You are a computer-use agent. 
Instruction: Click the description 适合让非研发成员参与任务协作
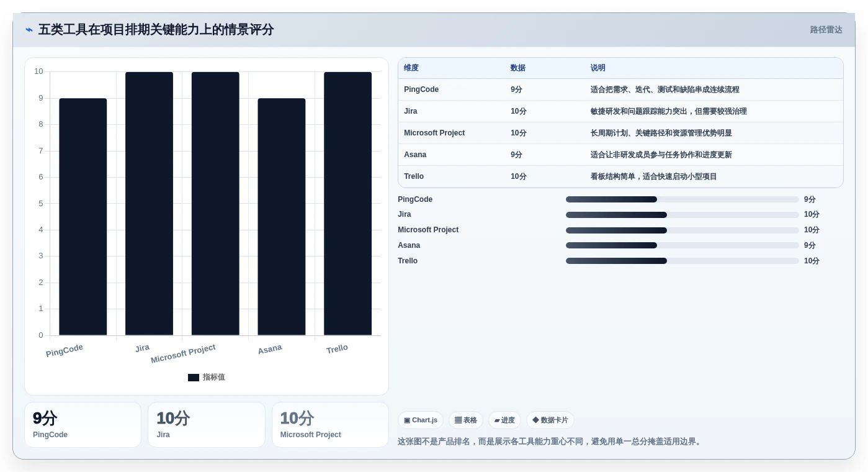[x=642, y=155]
